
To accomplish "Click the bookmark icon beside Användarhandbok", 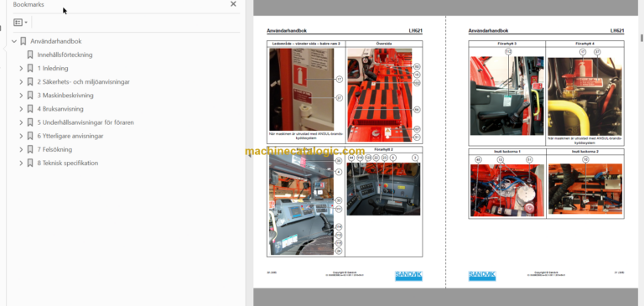I will [23, 41].
